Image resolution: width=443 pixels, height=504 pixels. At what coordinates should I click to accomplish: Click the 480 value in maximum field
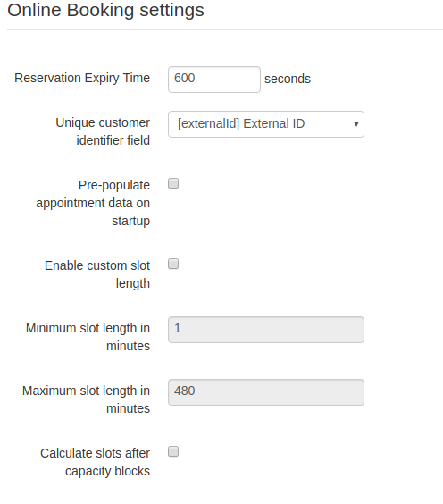[x=184, y=391]
